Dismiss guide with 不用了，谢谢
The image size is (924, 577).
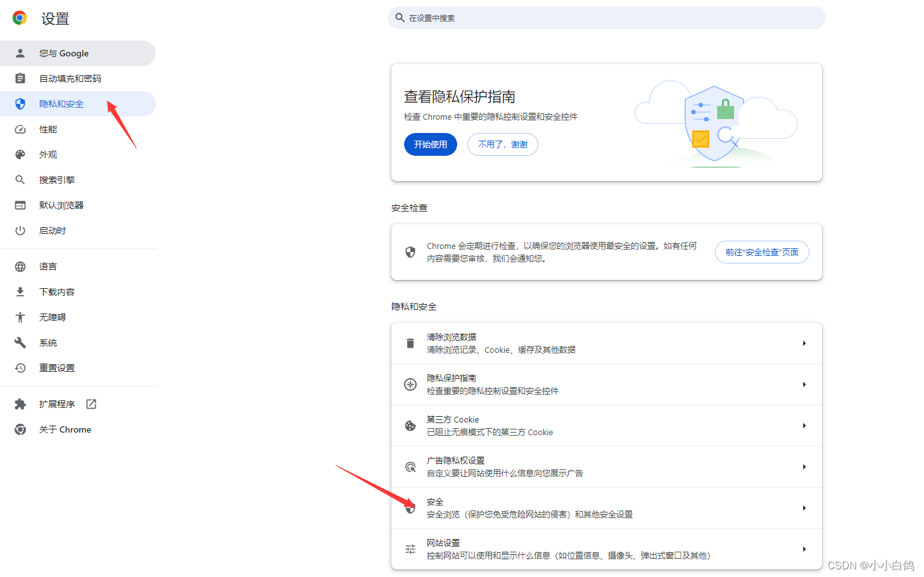tap(503, 144)
